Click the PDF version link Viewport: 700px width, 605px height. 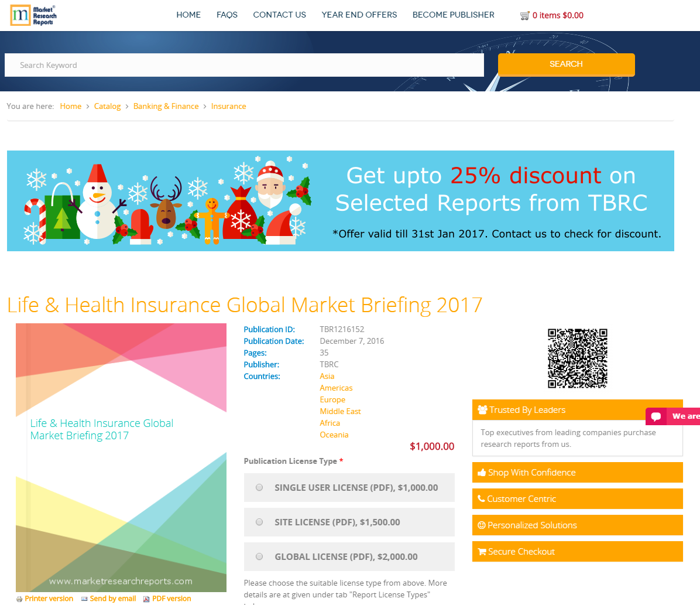click(x=171, y=599)
